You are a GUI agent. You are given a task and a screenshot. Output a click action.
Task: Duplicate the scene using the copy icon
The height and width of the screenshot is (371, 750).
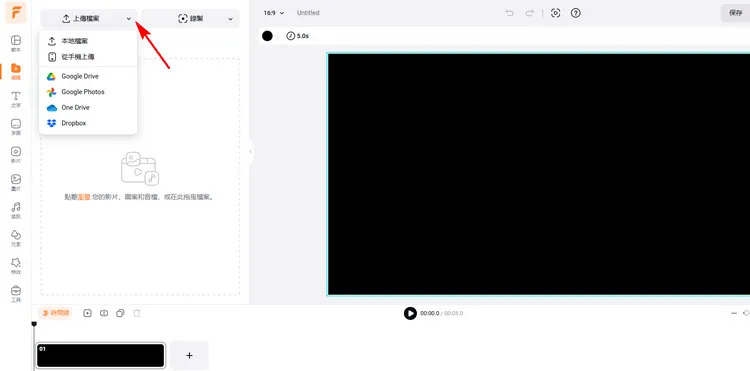(121, 313)
